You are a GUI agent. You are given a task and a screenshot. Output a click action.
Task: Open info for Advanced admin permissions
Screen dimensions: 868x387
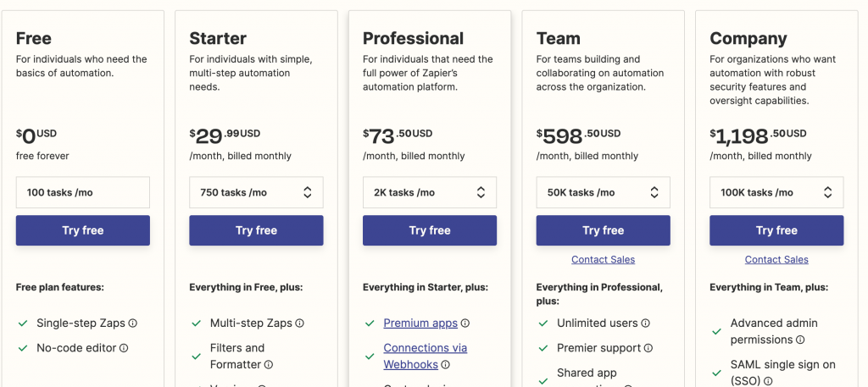[800, 340]
